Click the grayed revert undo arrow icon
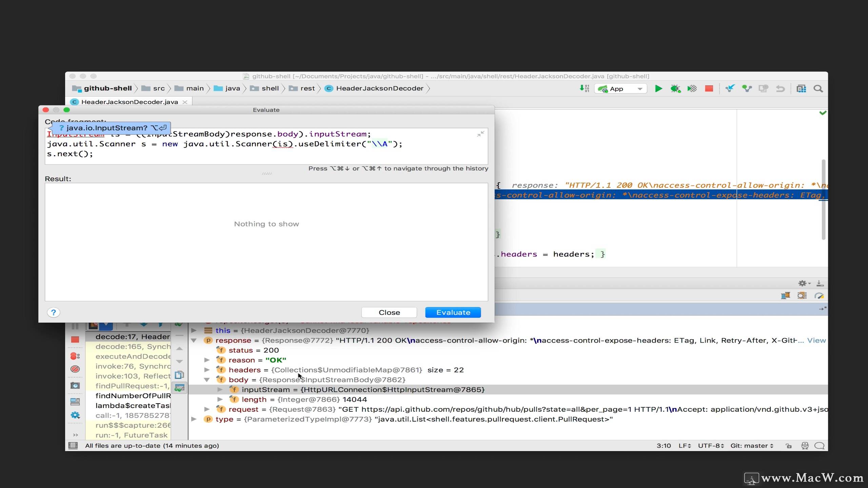 point(780,88)
